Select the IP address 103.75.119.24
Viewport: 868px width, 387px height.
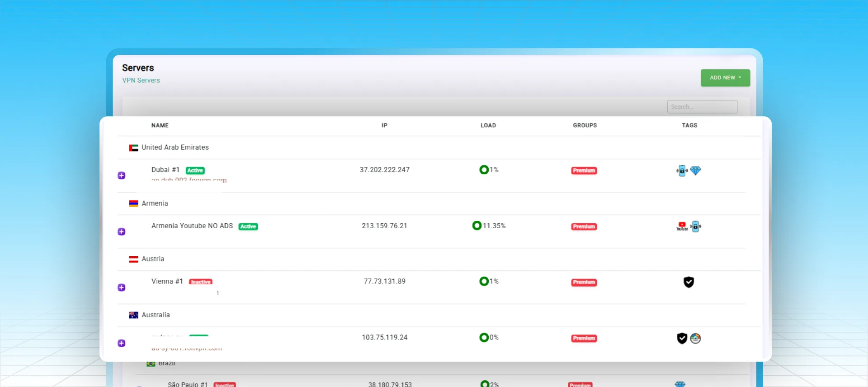pos(385,338)
